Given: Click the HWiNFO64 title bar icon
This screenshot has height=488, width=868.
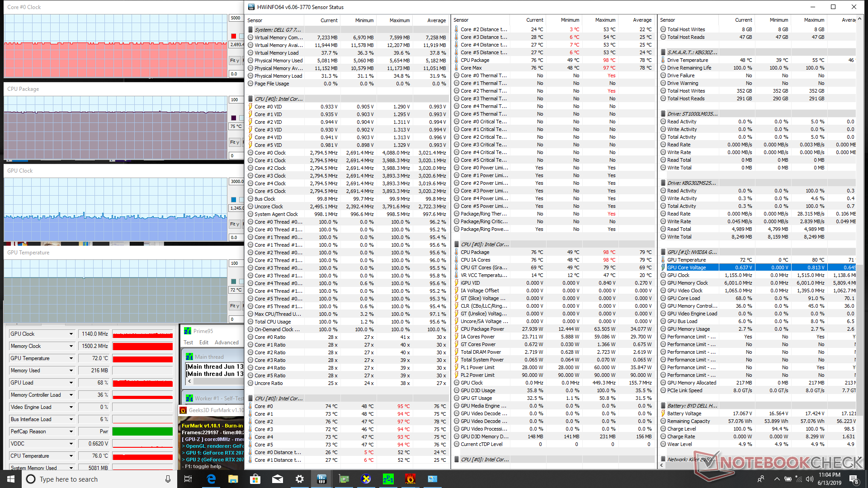Looking at the screenshot, I should point(251,7).
